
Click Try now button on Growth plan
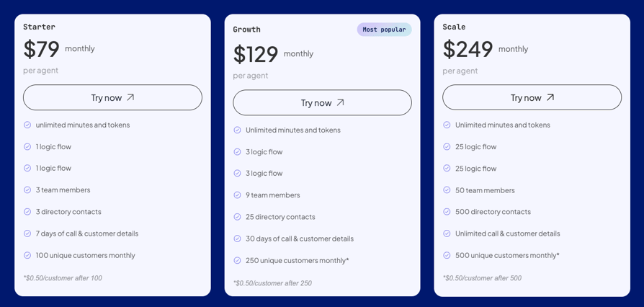[322, 103]
